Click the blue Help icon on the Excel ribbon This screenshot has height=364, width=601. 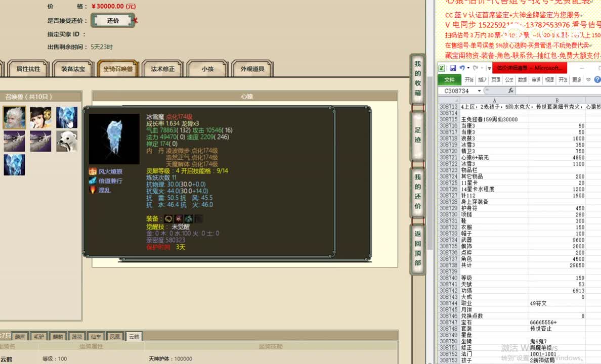597,79
